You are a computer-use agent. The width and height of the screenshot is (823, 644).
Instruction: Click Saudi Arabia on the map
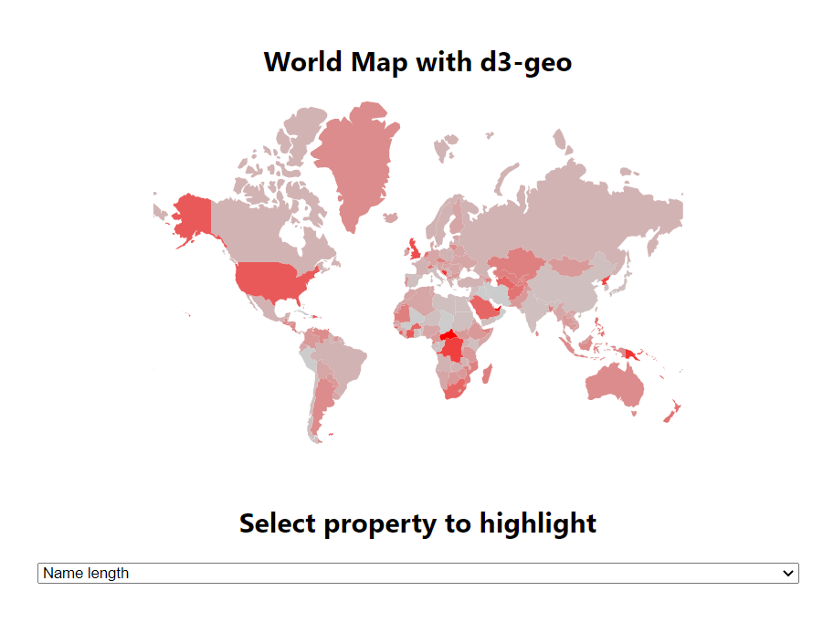[487, 308]
